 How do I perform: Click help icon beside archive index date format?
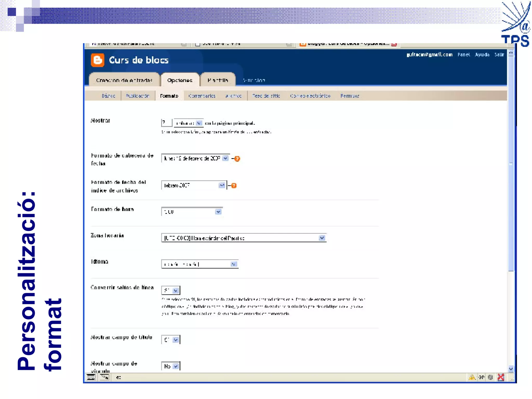coord(234,185)
